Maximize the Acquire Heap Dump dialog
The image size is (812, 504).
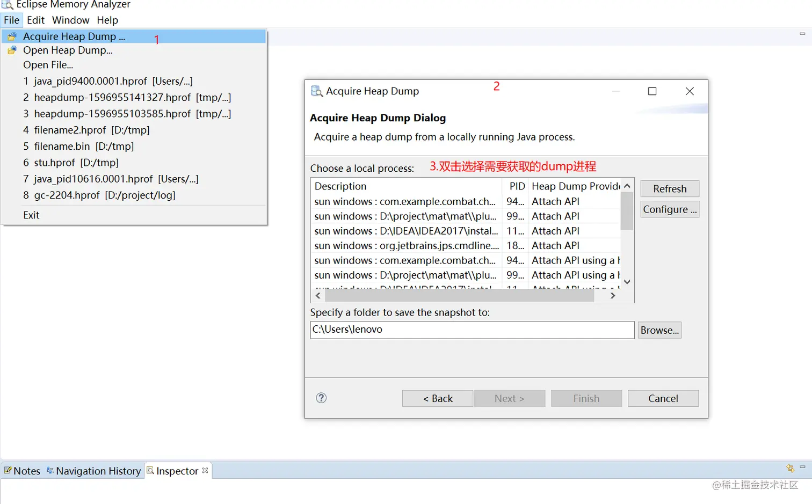(x=652, y=91)
